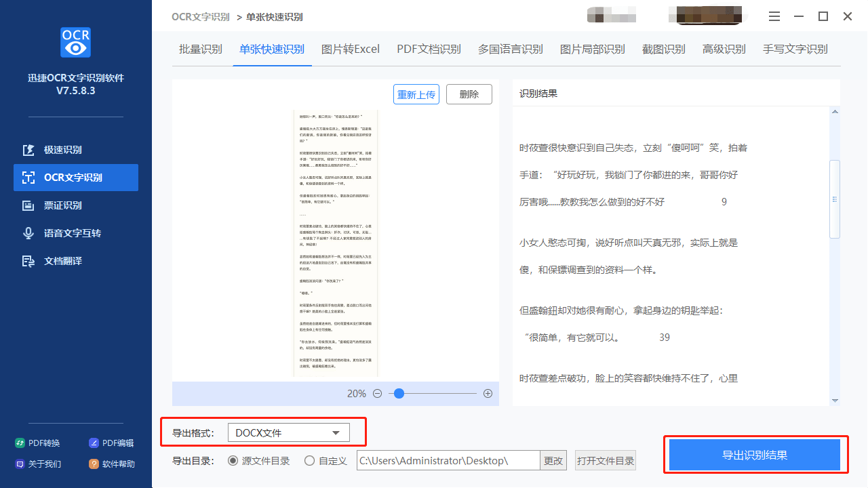This screenshot has height=488, width=868.
Task: Click the scroll up arrow in results panel
Action: tap(835, 113)
